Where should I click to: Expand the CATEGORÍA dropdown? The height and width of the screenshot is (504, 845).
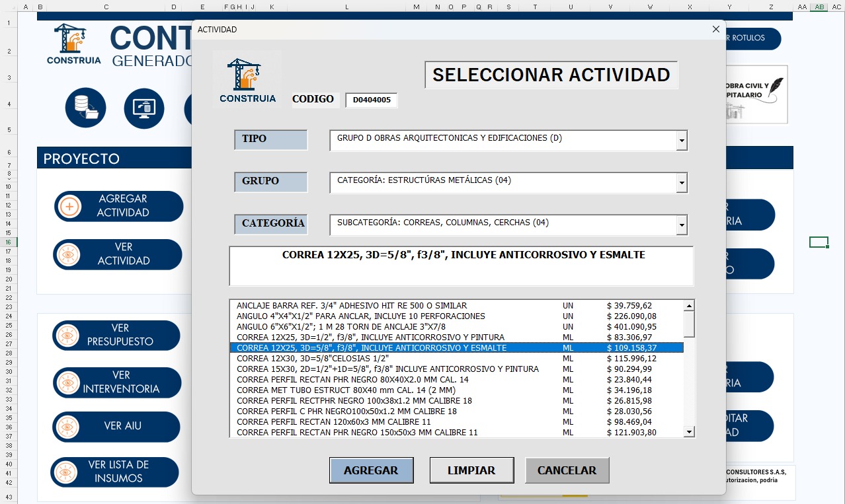[x=682, y=225]
